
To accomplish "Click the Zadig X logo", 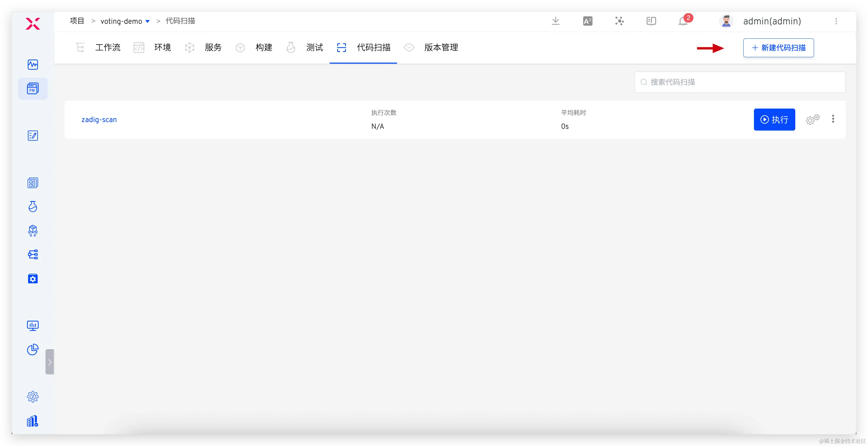I will [33, 23].
